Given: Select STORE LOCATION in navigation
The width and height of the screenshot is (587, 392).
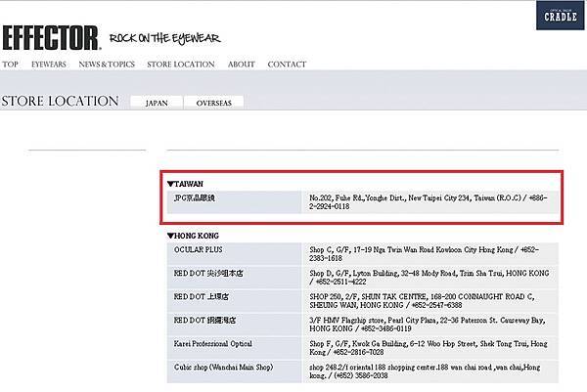Looking at the screenshot, I should (x=181, y=65).
